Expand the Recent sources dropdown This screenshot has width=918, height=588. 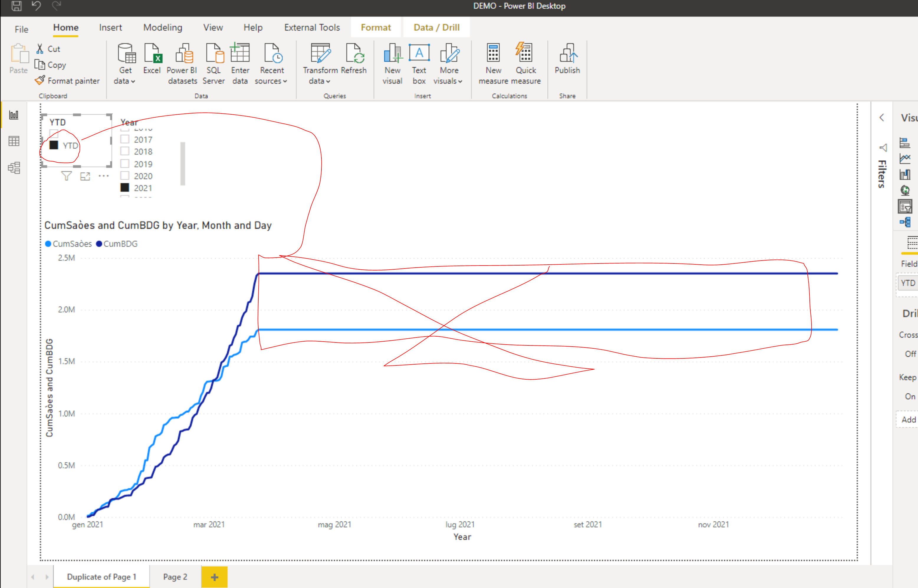272,64
